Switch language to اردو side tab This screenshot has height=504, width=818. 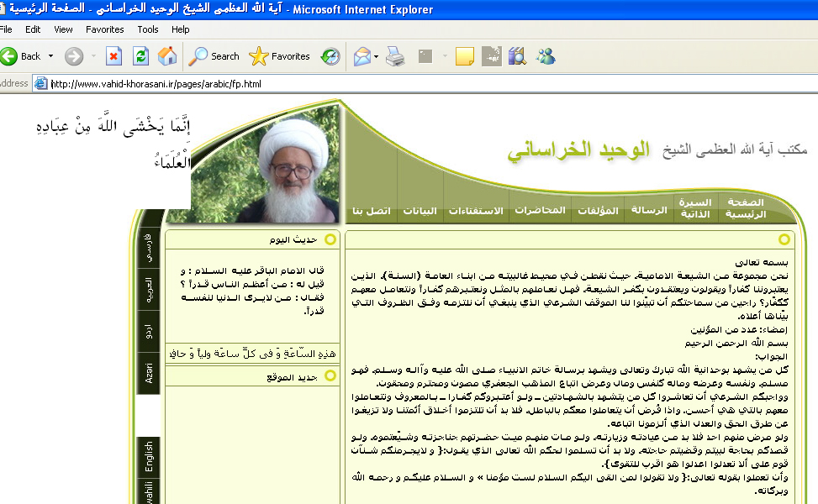(149, 332)
